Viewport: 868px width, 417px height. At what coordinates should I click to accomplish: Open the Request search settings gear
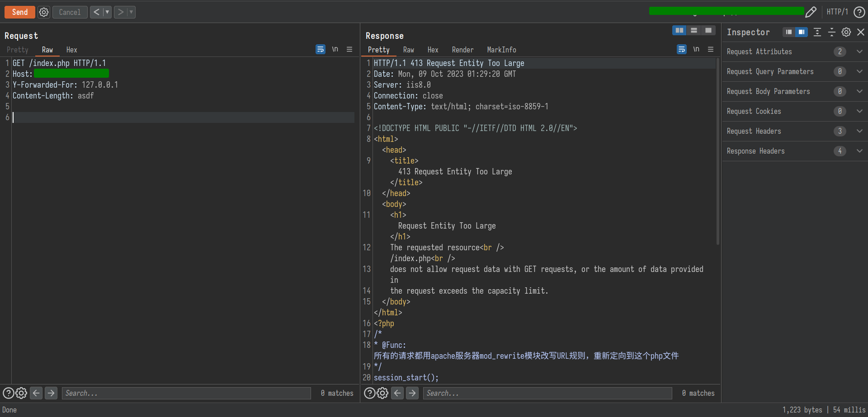click(21, 393)
